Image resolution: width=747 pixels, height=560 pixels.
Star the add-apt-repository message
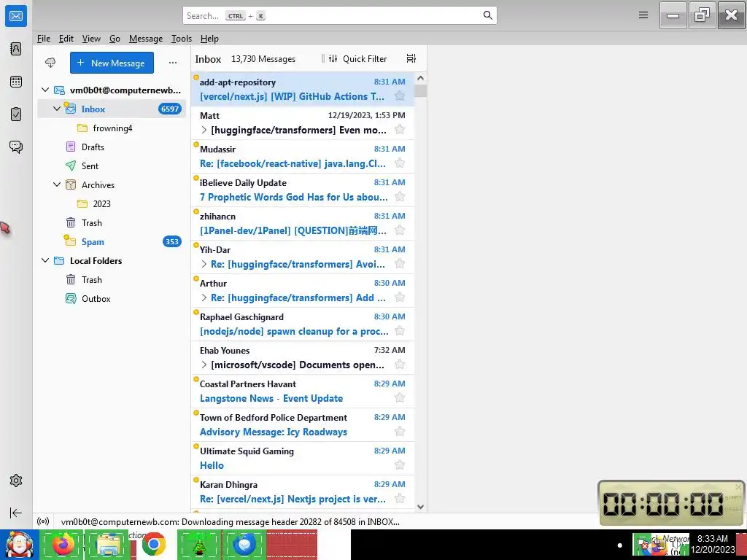click(x=400, y=96)
